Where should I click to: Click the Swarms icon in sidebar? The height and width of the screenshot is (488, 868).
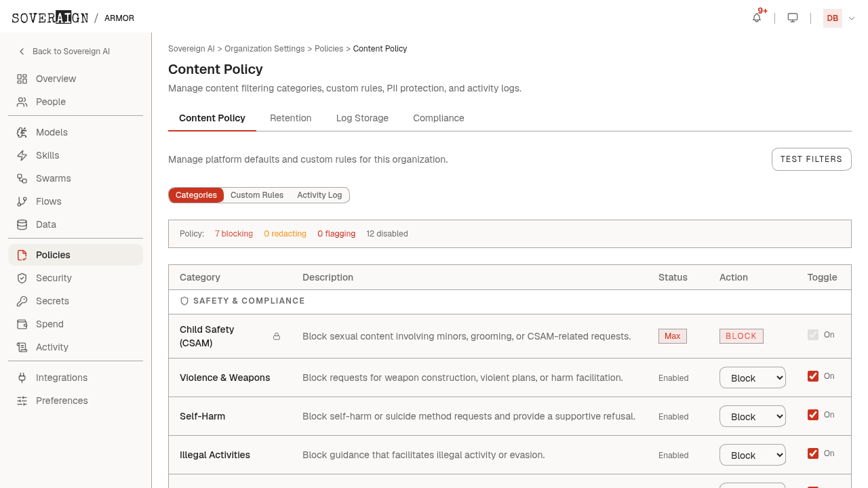[x=22, y=178]
